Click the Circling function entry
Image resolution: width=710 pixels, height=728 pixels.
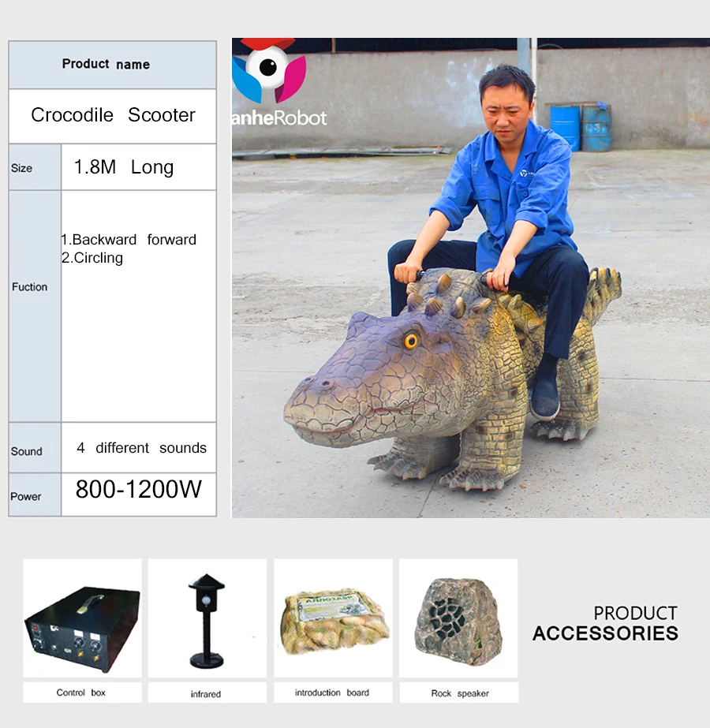click(93, 258)
